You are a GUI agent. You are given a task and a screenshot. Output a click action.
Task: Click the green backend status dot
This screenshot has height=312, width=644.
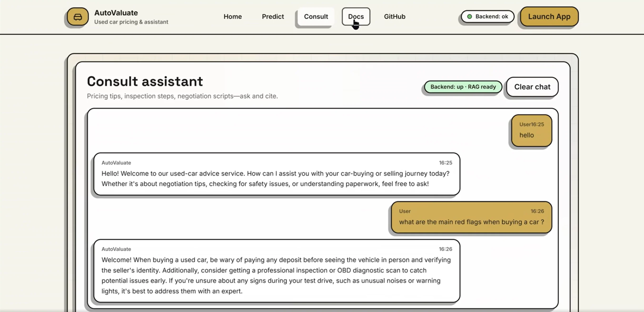[470, 16]
